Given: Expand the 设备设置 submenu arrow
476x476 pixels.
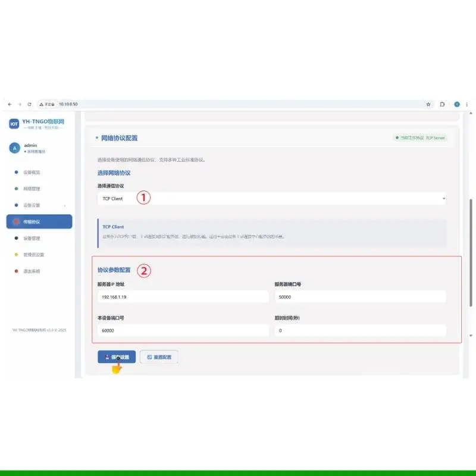Looking at the screenshot, I should (65, 205).
